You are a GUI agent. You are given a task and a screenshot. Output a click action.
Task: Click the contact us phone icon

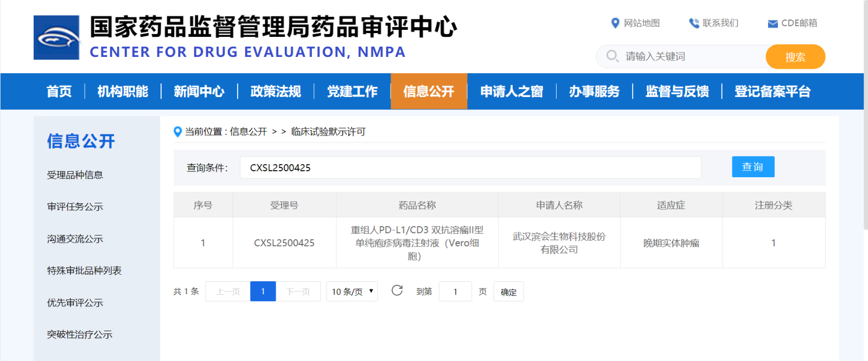(x=693, y=23)
